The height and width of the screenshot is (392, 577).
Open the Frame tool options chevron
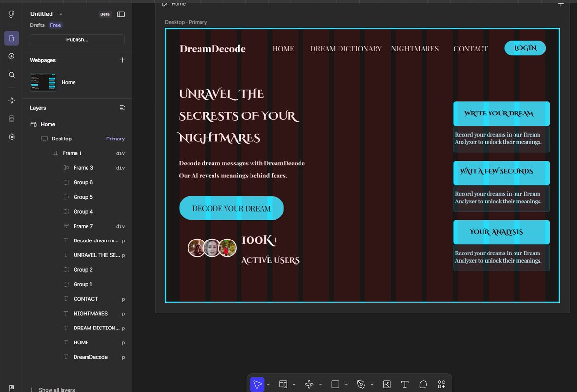tap(294, 385)
